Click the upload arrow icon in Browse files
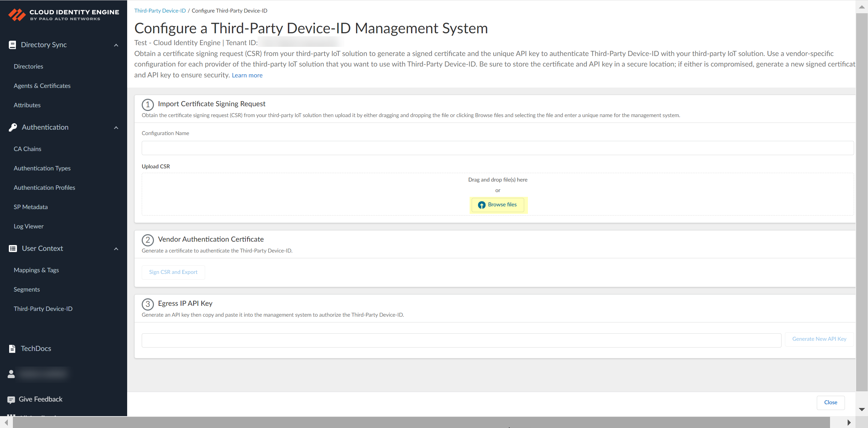 point(481,205)
